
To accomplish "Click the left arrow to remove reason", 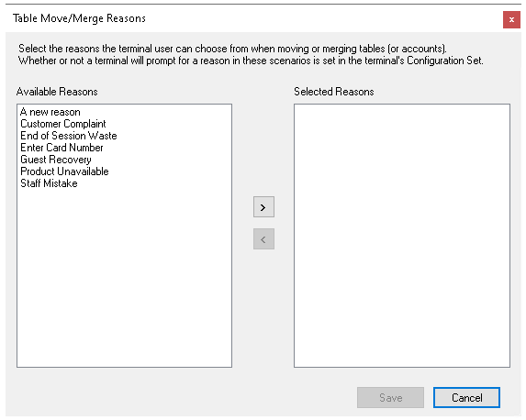I will click(x=263, y=239).
